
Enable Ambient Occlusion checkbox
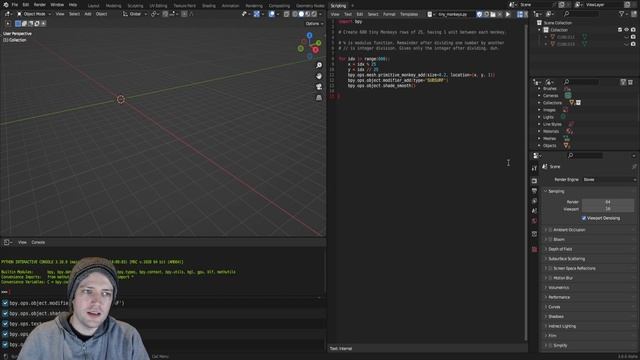coord(550,230)
